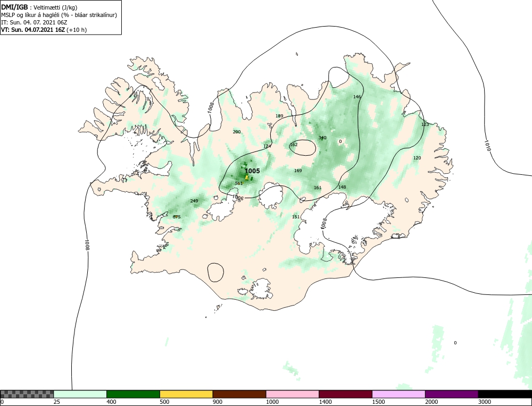Select the legend tick label 1400
The height and width of the screenshot is (406, 532).
[325, 402]
